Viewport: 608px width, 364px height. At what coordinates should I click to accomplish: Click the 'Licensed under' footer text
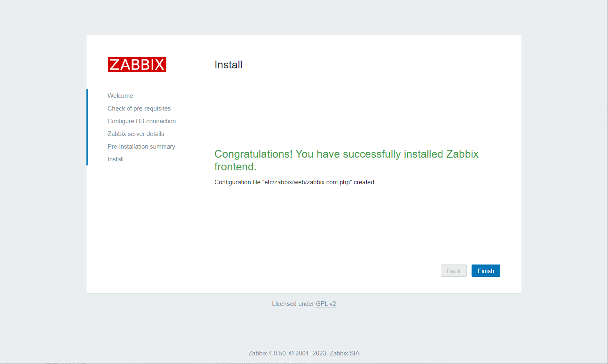click(293, 304)
